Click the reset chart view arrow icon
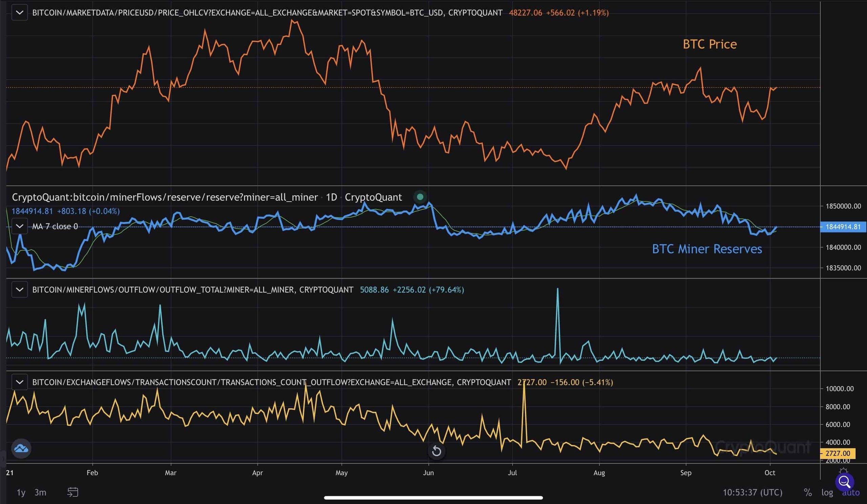This screenshot has height=504, width=867. (x=437, y=451)
